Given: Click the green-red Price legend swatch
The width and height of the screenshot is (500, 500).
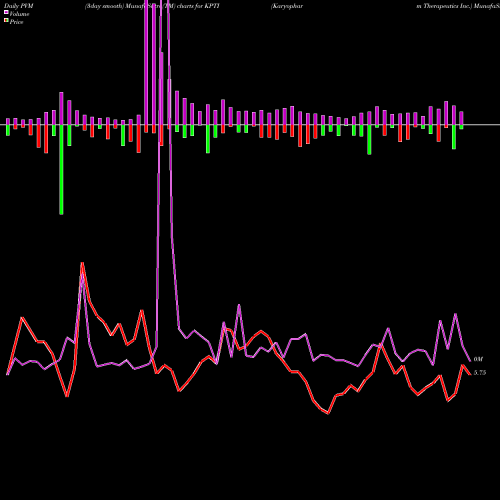Looking at the screenshot, I should click(x=6, y=21).
